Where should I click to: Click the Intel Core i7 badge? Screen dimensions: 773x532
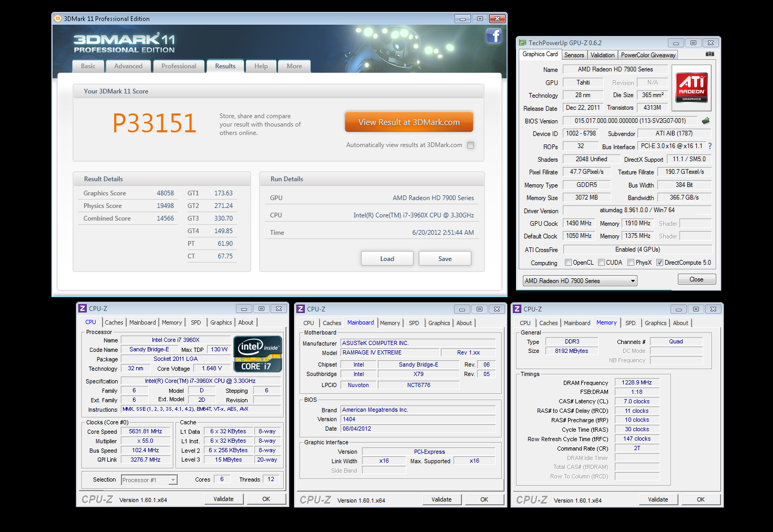(x=257, y=354)
